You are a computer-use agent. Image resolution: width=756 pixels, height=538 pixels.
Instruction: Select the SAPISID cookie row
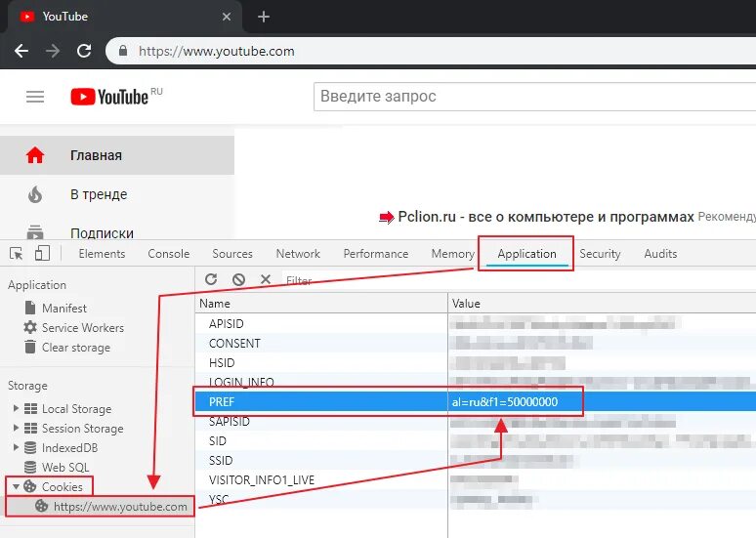pyautogui.click(x=476, y=422)
